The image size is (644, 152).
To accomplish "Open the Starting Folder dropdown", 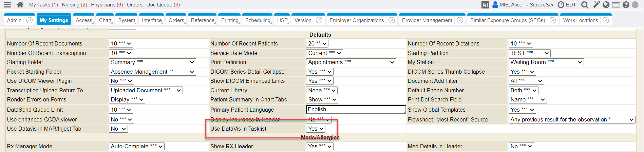I will pyautogui.click(x=152, y=62).
